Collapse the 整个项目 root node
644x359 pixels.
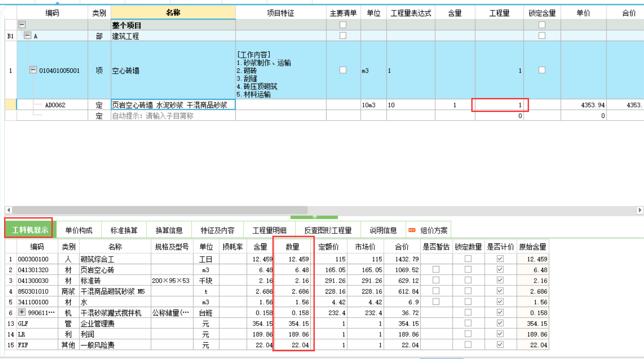click(x=21, y=25)
